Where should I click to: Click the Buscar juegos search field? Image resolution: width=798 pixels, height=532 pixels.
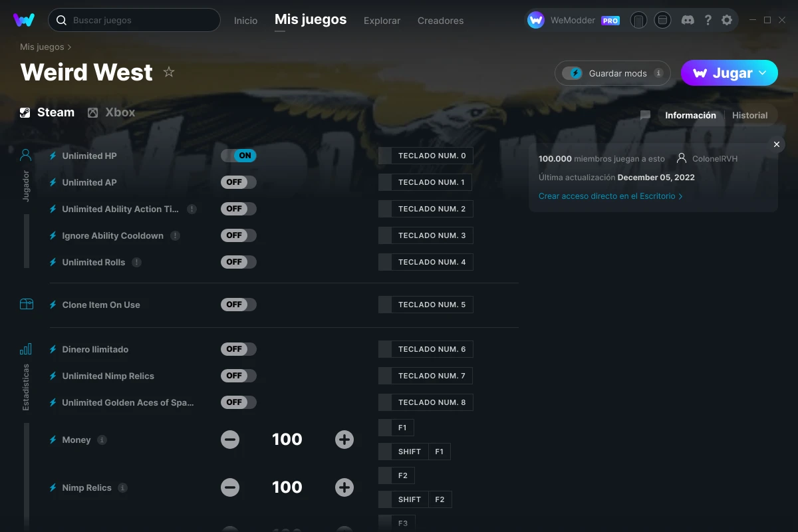click(134, 20)
